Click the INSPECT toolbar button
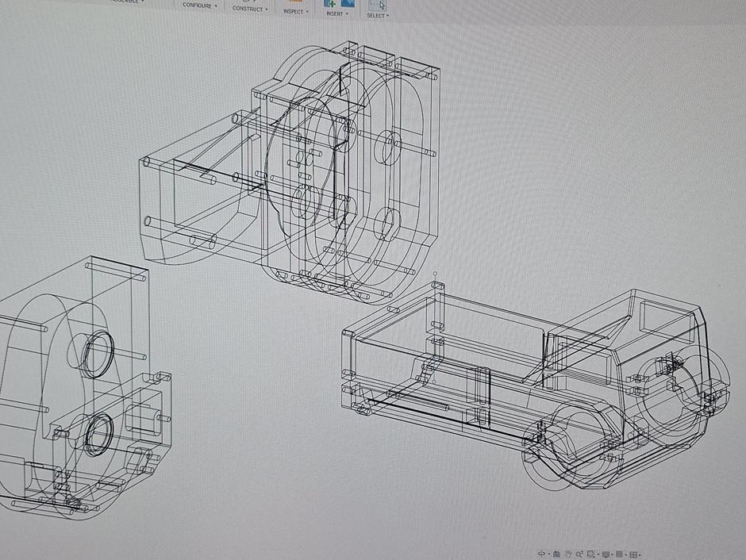Viewport: 746px width, 560px height. pos(294,10)
